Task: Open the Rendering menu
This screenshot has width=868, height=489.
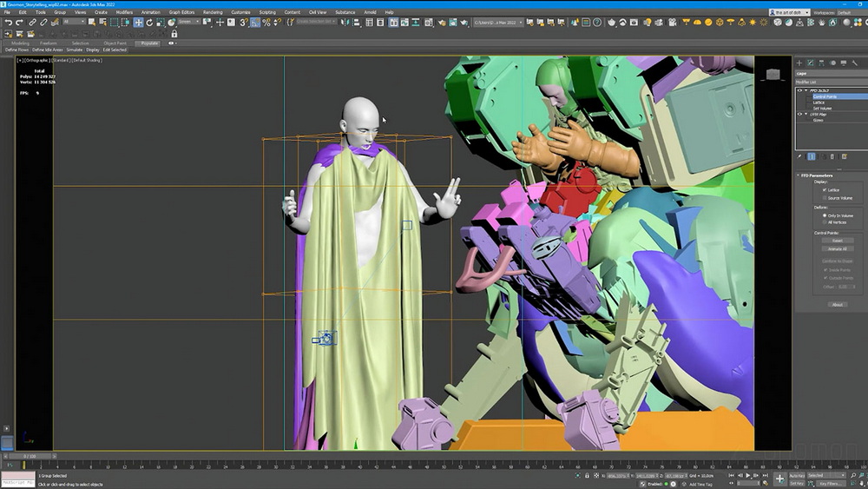Action: pos(213,12)
